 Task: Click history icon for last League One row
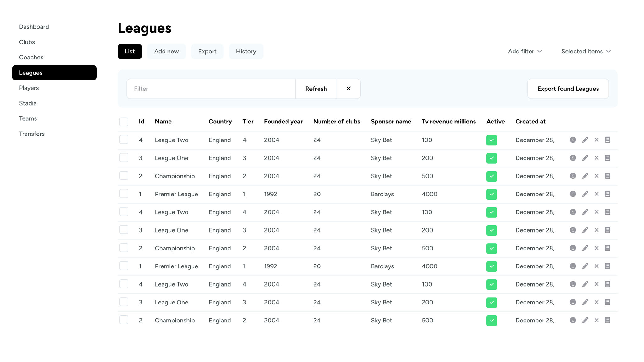(x=607, y=302)
